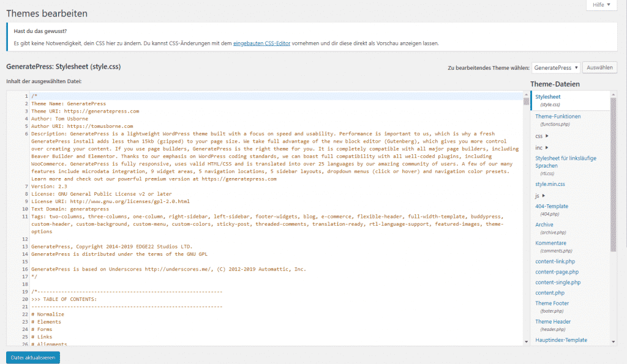Click the '>>> TABLE OF CONTENTS:' line
The width and height of the screenshot is (627, 364).
pos(64,299)
